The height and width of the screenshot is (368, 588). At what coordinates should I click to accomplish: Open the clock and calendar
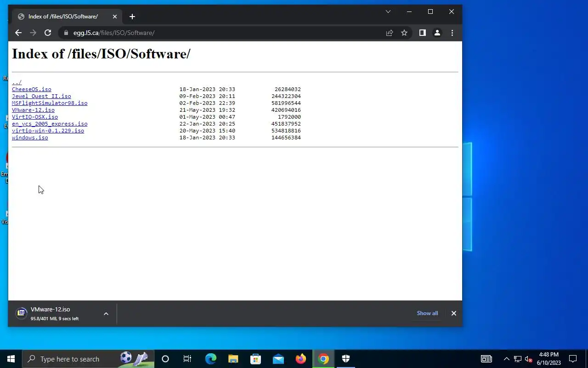(549, 359)
